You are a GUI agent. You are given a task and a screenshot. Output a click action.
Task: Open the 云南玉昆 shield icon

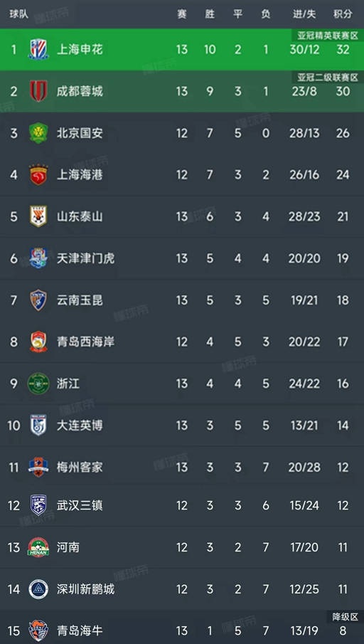coord(38,300)
